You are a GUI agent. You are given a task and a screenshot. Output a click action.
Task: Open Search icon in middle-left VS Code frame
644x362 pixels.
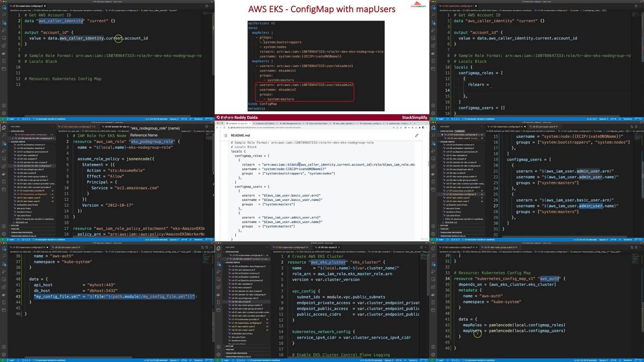(4, 135)
